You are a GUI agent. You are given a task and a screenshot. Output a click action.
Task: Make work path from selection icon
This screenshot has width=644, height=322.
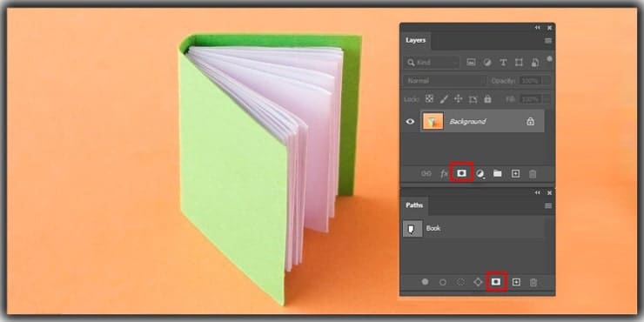click(x=478, y=282)
